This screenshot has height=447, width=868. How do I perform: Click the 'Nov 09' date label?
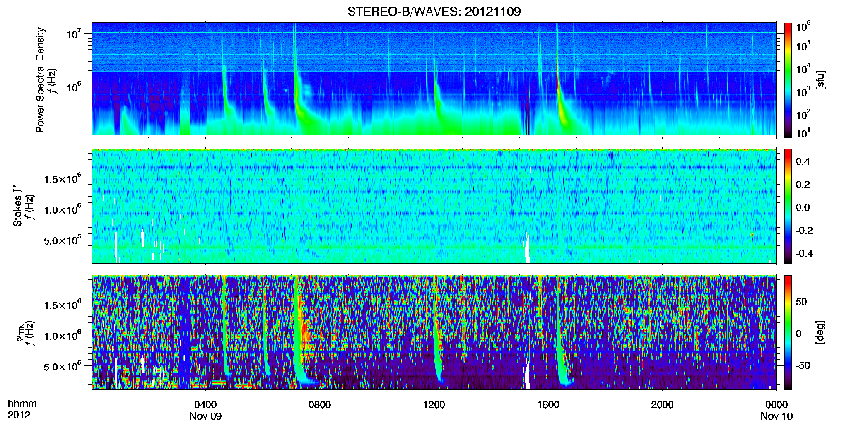pyautogui.click(x=205, y=416)
